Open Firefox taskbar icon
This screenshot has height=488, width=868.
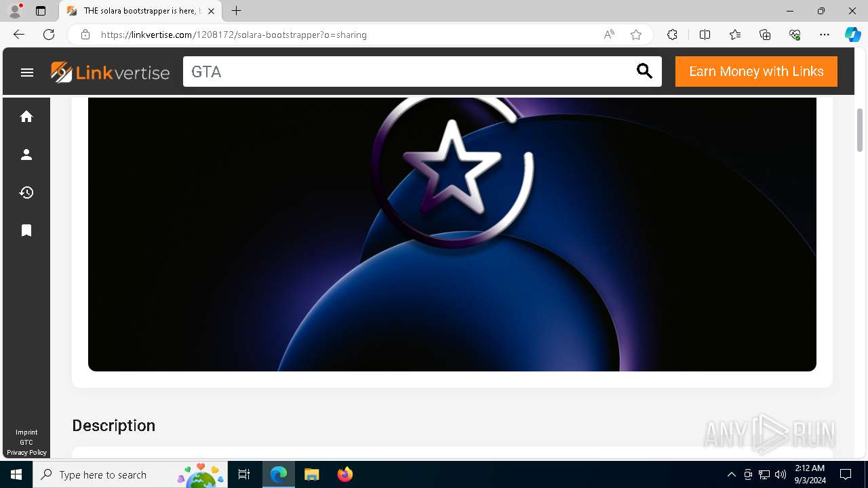pyautogui.click(x=344, y=474)
